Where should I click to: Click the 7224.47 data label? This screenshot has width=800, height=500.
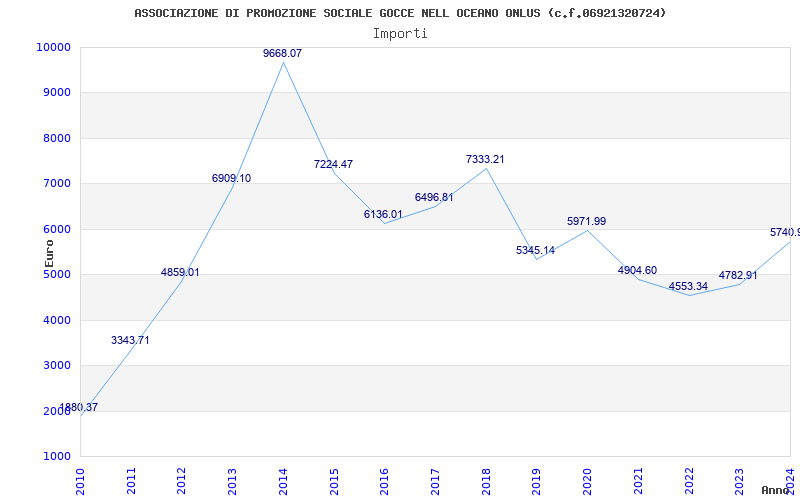tap(333, 164)
